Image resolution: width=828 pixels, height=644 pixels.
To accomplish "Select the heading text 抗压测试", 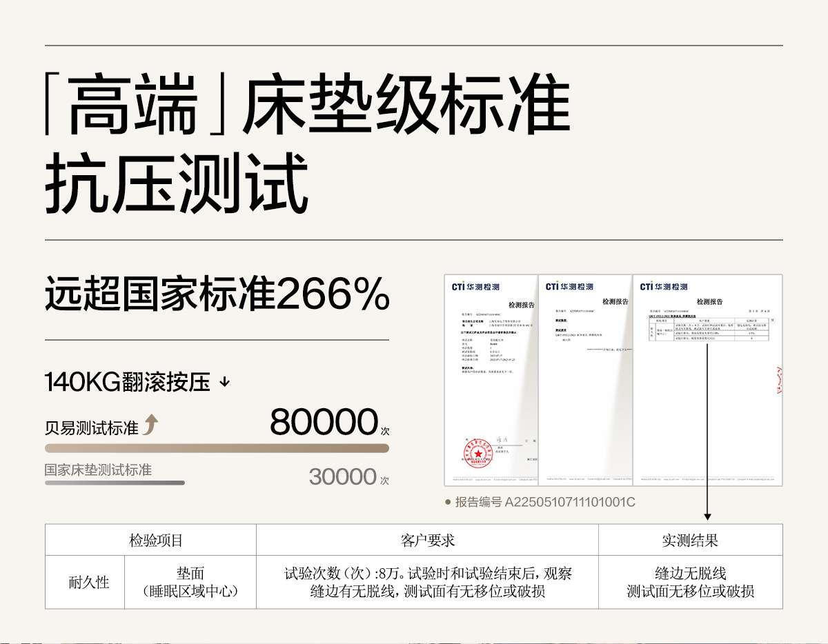I will 176,185.
